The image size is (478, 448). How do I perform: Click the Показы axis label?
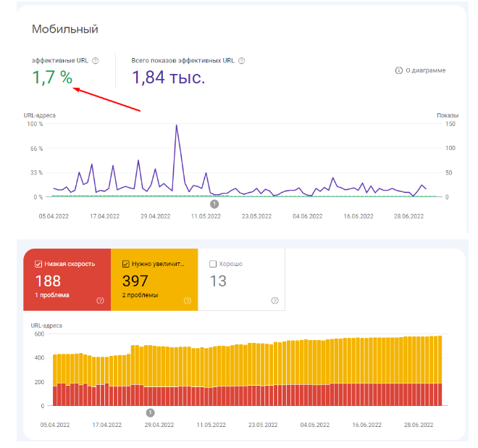[448, 115]
